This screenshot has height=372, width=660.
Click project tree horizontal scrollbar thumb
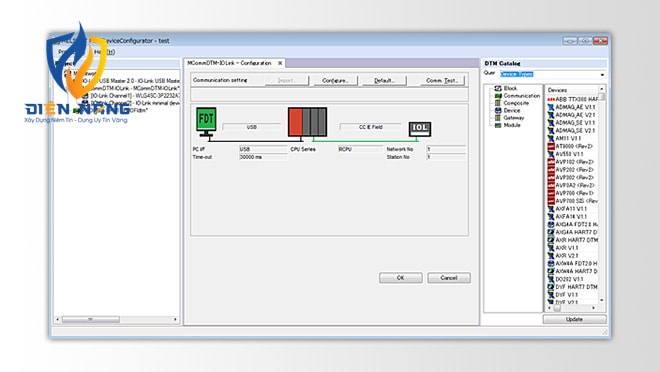tap(90, 320)
